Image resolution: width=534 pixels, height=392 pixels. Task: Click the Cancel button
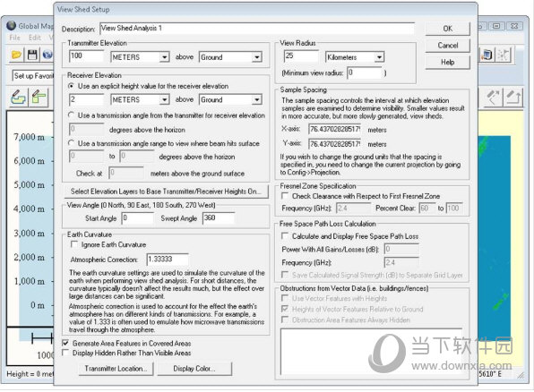[x=447, y=46]
